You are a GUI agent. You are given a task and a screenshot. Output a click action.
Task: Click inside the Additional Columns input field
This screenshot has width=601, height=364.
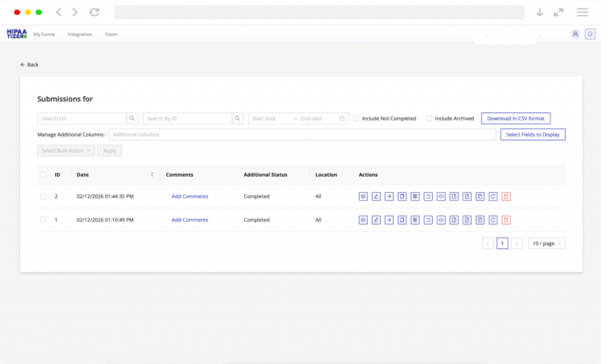click(264, 134)
